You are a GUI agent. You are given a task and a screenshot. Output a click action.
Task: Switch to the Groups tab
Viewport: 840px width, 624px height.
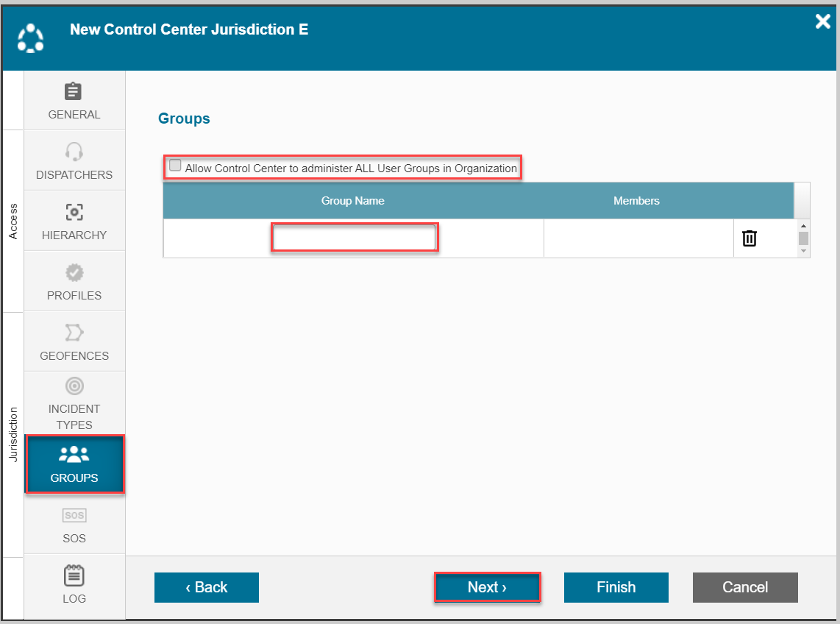(x=74, y=464)
